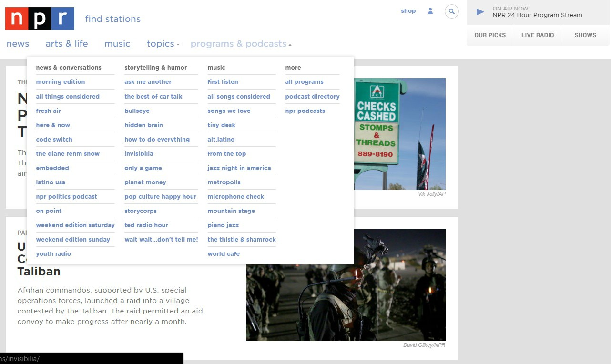Switch to the Live Radio tab
This screenshot has height=364, width=611.
538,35
